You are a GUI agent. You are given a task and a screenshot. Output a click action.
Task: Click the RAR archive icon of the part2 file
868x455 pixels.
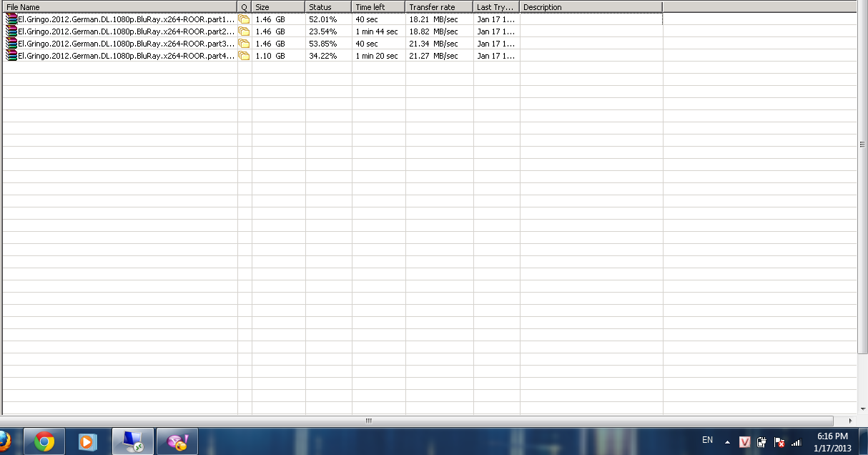(11, 31)
